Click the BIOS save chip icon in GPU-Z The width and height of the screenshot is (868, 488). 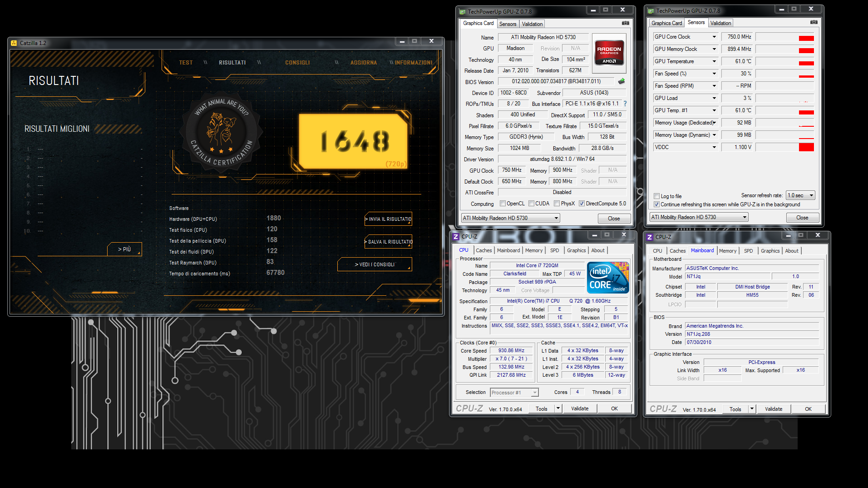(x=621, y=81)
